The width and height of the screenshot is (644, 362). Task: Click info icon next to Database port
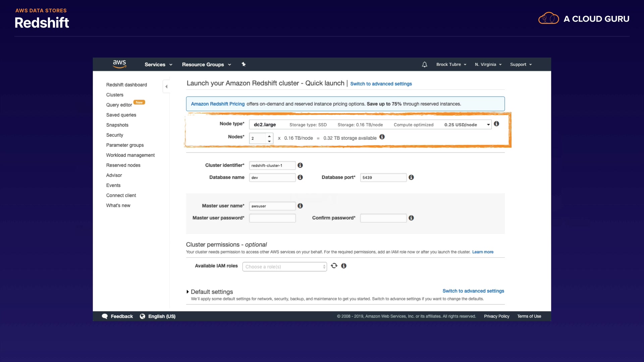411,178
